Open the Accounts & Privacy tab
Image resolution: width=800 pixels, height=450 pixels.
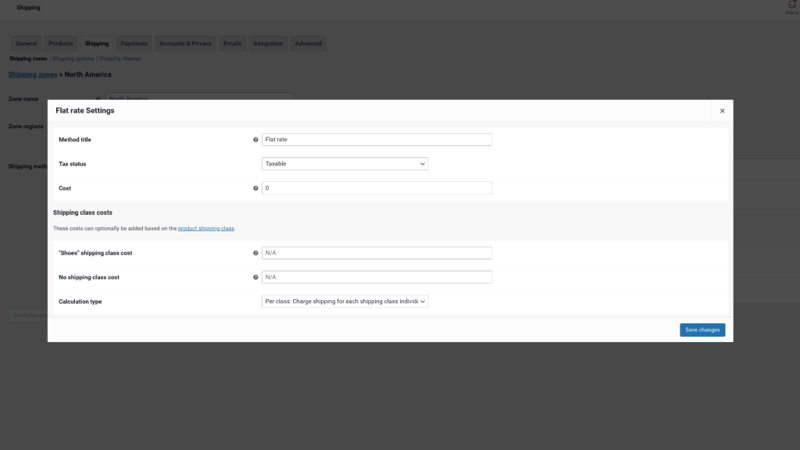(x=185, y=43)
